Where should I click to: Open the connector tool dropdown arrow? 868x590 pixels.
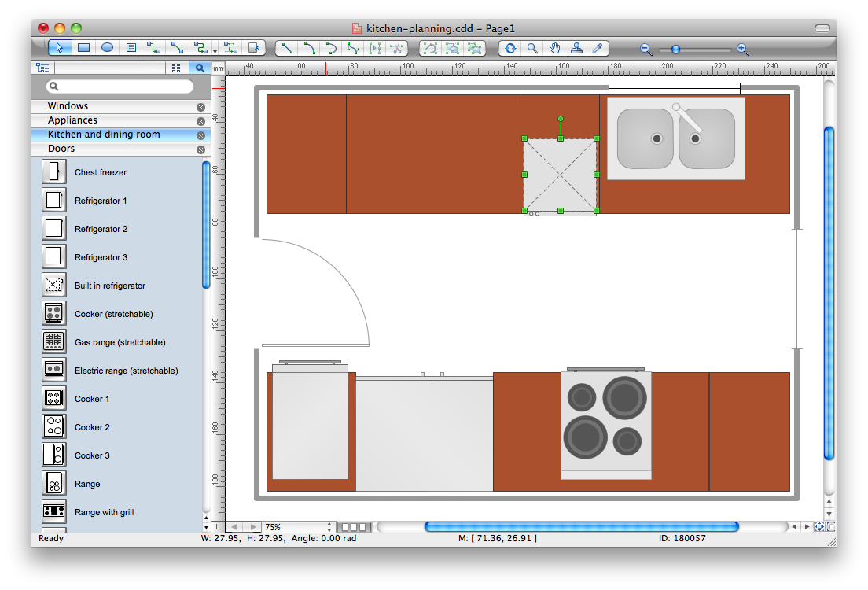pyautogui.click(x=215, y=50)
